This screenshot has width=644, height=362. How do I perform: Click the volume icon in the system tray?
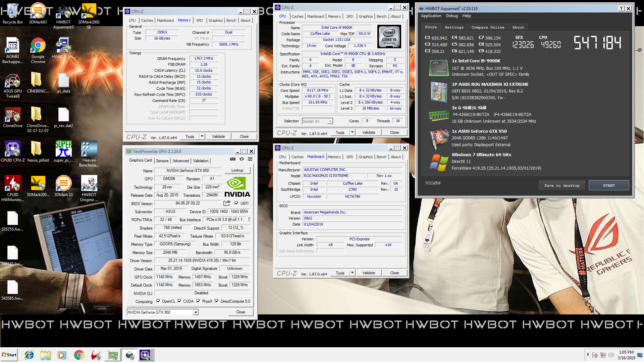(611, 355)
